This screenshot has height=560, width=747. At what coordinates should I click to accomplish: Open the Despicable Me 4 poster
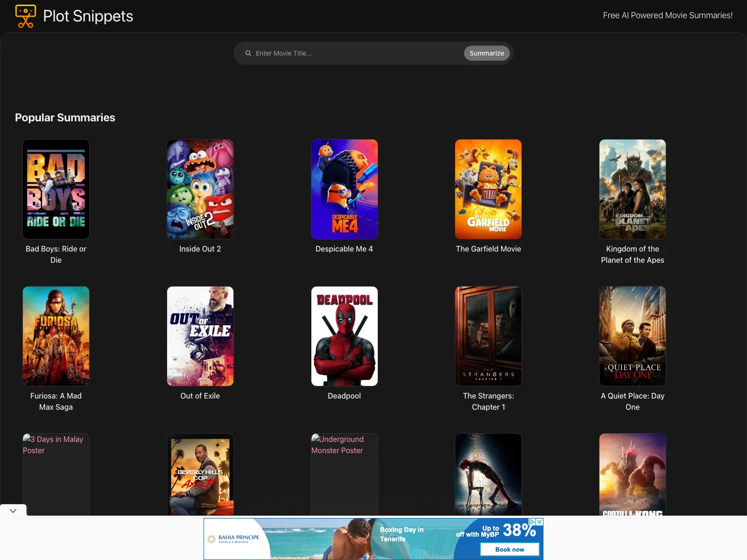point(345,189)
